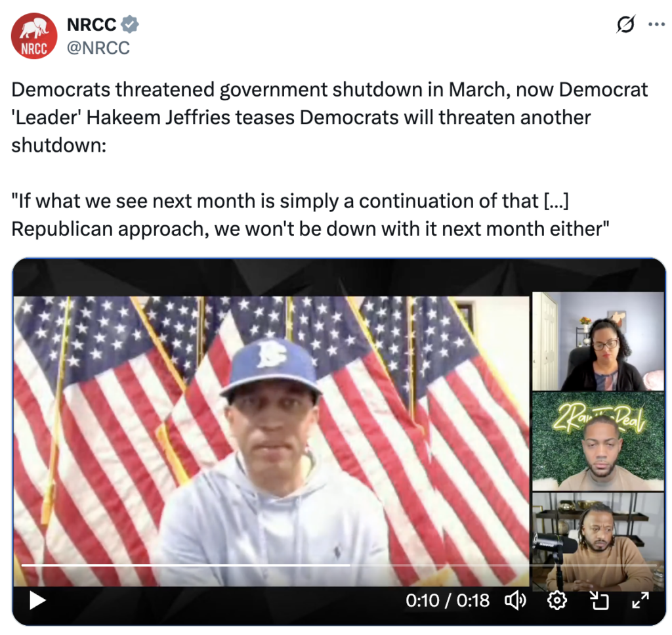Open the NRCC display name link

(92, 24)
